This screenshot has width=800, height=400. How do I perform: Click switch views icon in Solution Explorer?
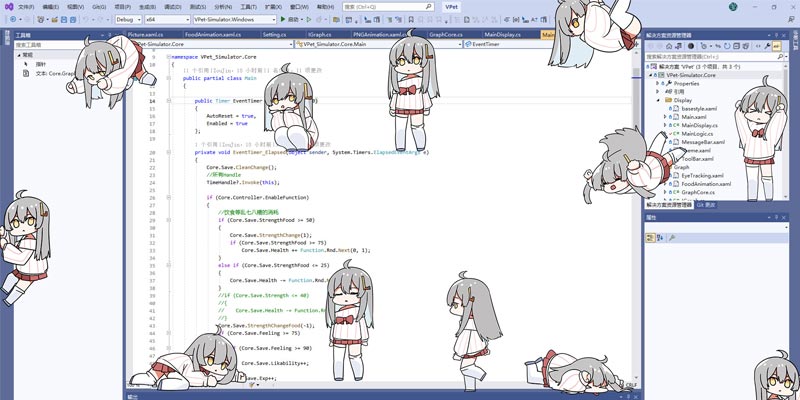681,46
